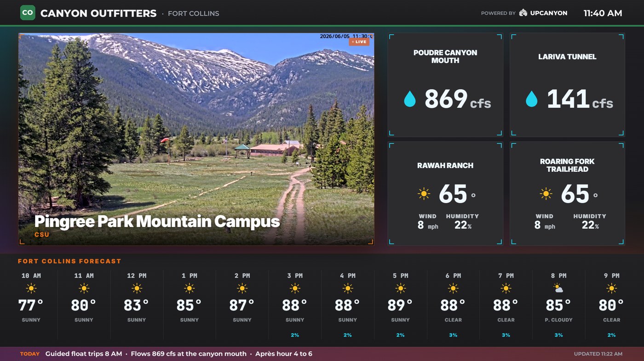Click the 10 AM sunny forecast icon
Image resolution: width=644 pixels, height=361 pixels.
point(31,289)
